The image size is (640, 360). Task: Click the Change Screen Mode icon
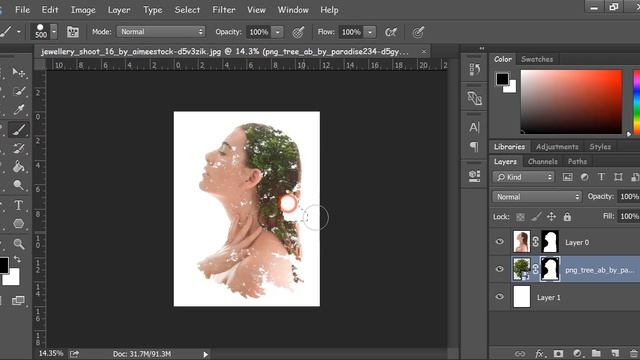pyautogui.click(x=18, y=301)
